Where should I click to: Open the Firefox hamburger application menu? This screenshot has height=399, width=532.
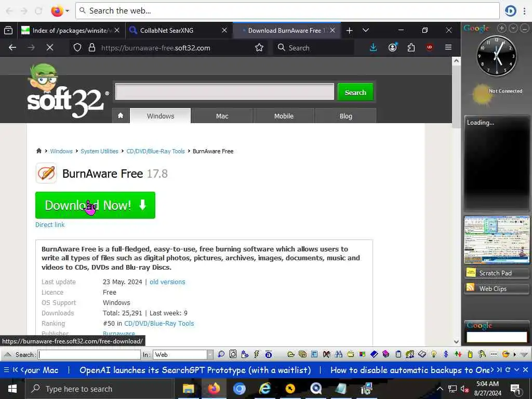coord(448,47)
